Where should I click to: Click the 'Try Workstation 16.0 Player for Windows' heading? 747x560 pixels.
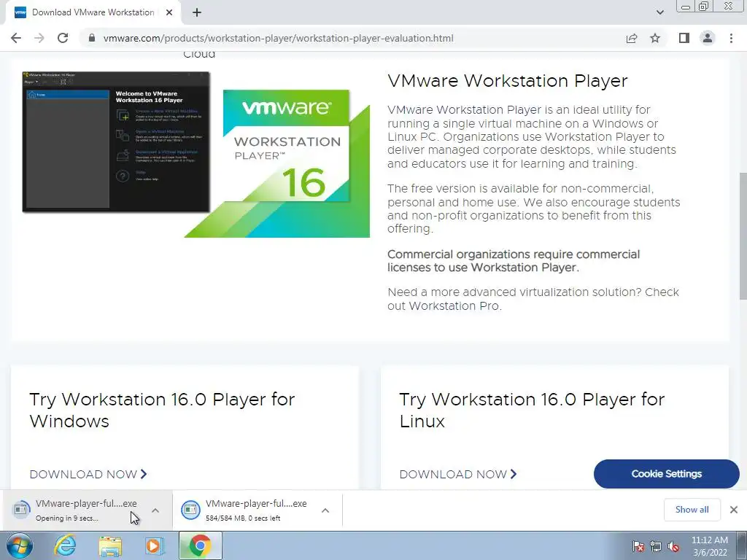[162, 410]
